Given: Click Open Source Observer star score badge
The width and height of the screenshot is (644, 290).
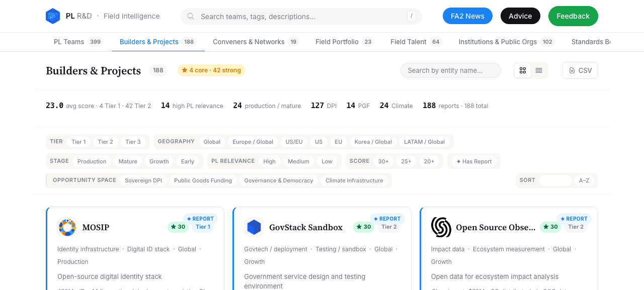Looking at the screenshot, I should tap(550, 227).
